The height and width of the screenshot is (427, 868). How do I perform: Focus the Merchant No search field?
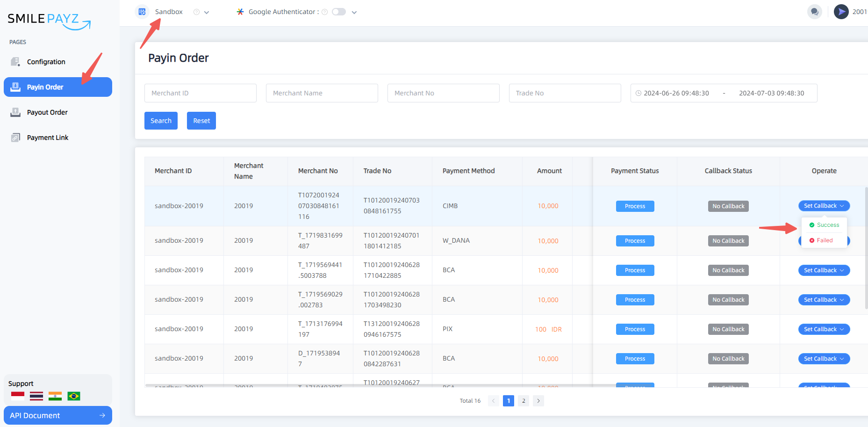[444, 93]
